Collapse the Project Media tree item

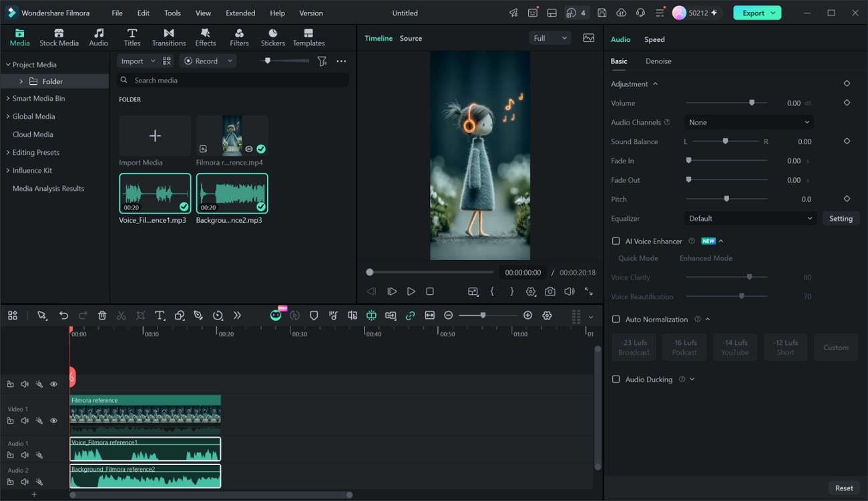point(8,65)
